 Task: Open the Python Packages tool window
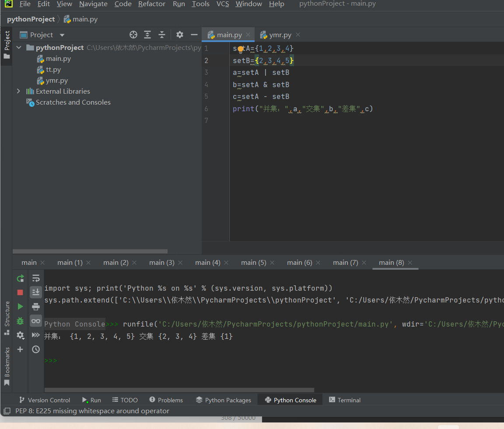pyautogui.click(x=224, y=400)
